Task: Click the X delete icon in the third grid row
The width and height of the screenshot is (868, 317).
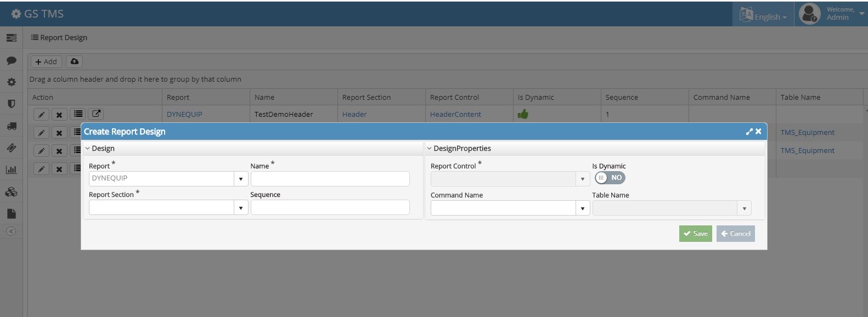Action: (x=59, y=151)
